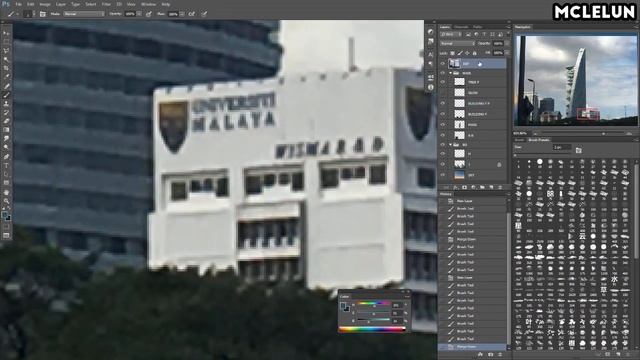
Task: Enable airbrush-style build-up in the options bar
Action: coord(191,14)
